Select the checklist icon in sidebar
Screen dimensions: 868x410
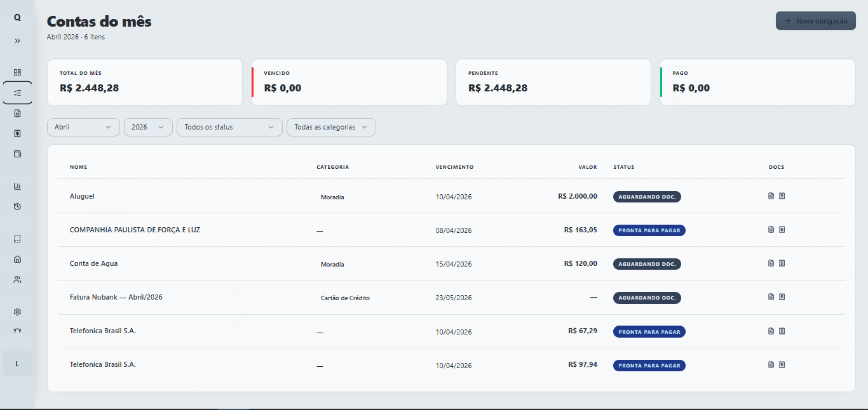tap(17, 93)
